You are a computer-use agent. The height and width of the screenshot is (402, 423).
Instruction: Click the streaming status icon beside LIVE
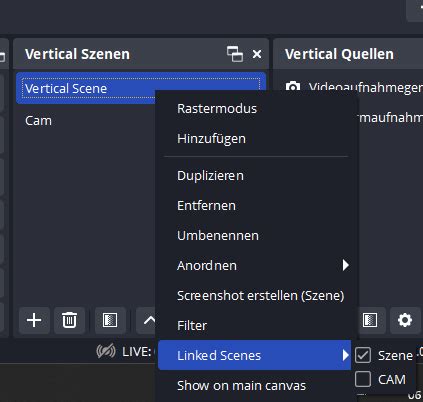tap(106, 351)
